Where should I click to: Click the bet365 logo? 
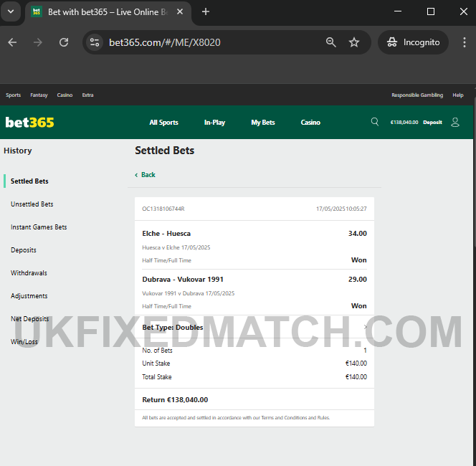point(30,123)
